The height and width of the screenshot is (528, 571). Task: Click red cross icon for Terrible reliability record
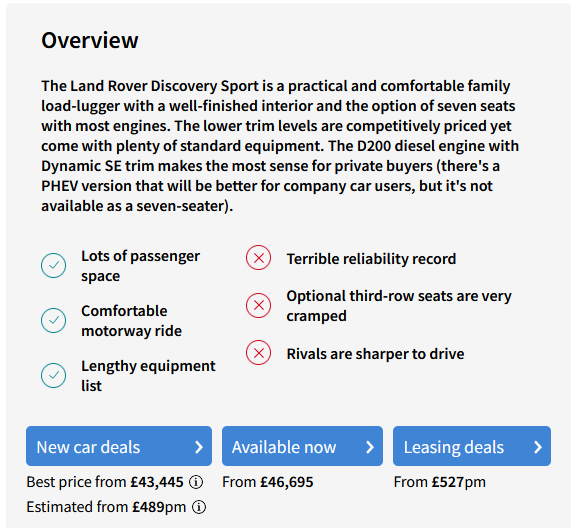tap(259, 258)
